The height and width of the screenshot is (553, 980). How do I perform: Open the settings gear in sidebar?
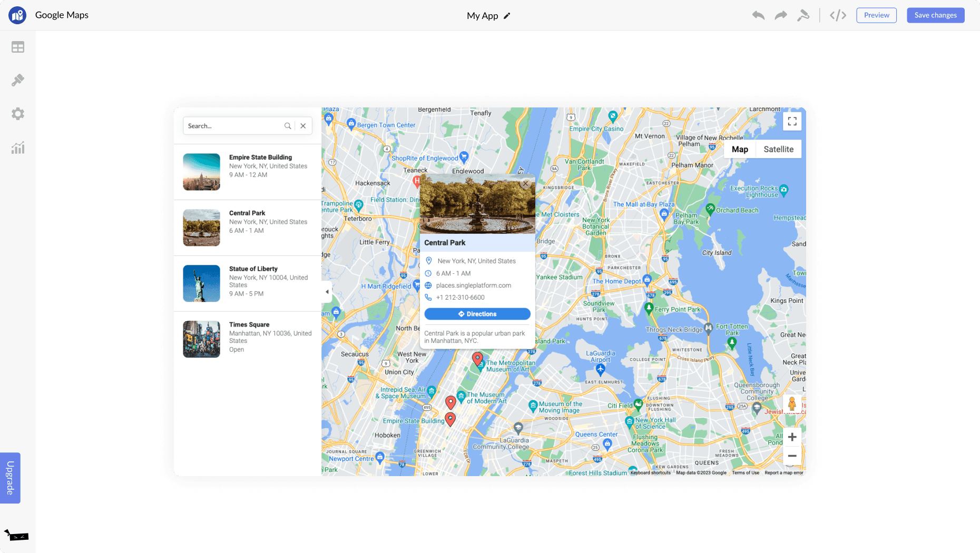click(18, 114)
